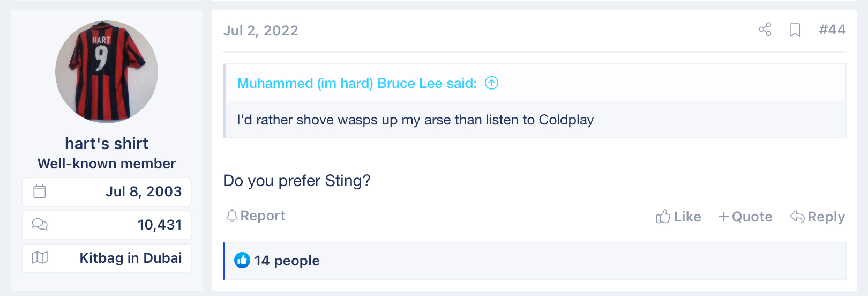Click the speech bubbles icon beside 10,431

point(40,225)
